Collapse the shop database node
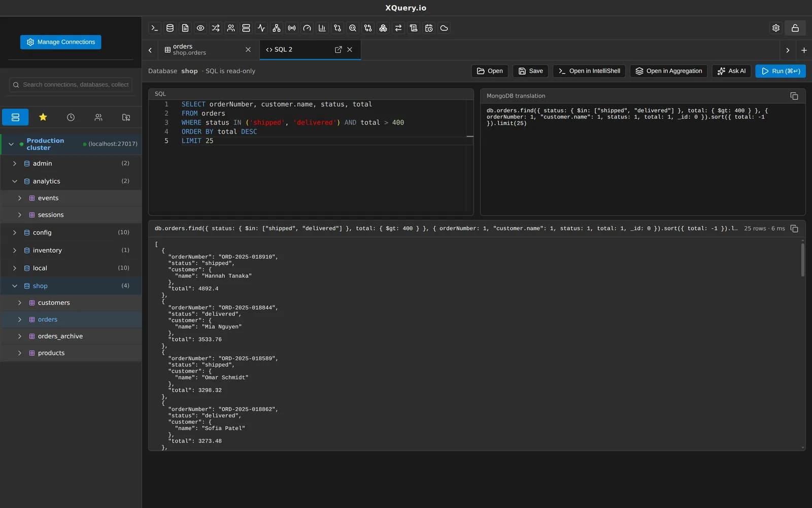This screenshot has height=508, width=812. pyautogui.click(x=14, y=286)
